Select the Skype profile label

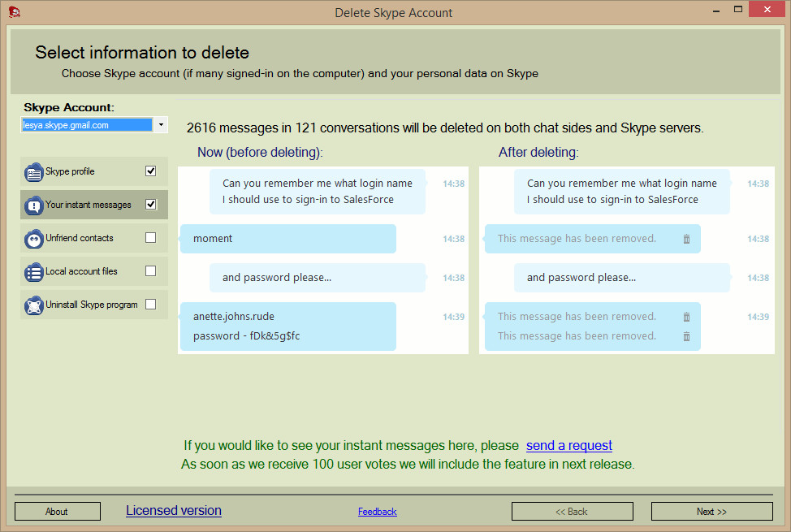point(70,171)
